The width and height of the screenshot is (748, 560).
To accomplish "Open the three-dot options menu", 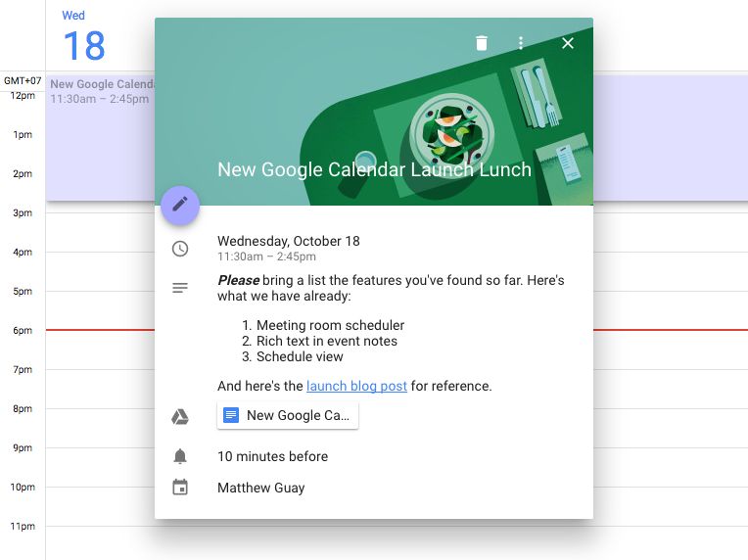I will pyautogui.click(x=521, y=43).
